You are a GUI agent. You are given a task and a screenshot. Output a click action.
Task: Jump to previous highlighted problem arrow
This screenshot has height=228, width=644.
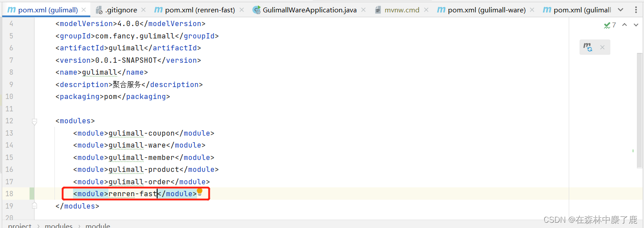point(625,25)
